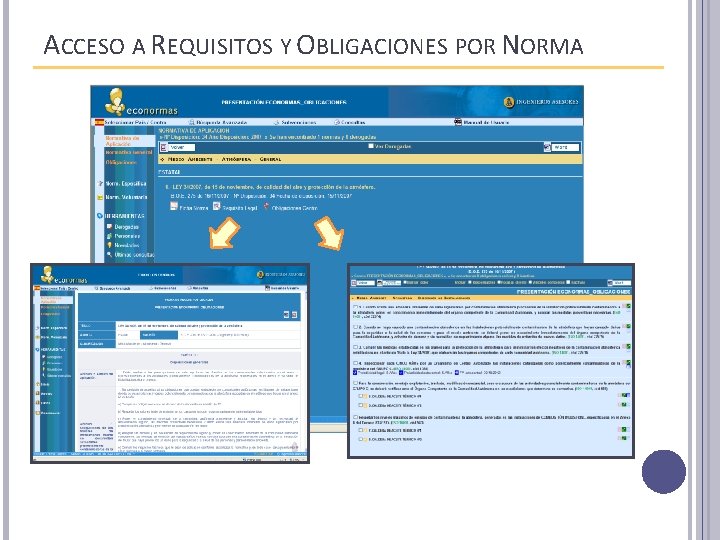Click the Requisito Legal icon
The image size is (720, 540).
pos(216,206)
